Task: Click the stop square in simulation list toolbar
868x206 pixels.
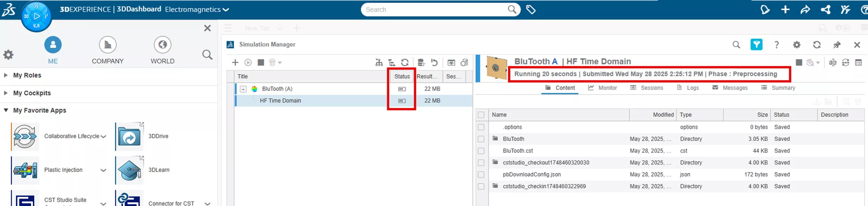Action: coord(261,63)
